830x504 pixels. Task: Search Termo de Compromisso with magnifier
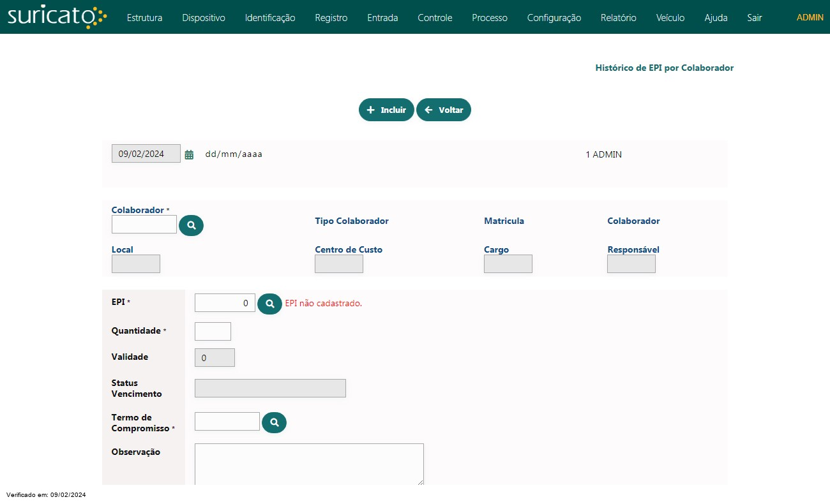pos(274,422)
